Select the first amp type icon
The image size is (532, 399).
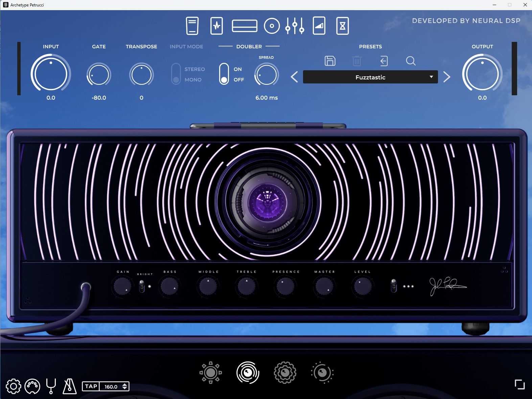tap(211, 373)
